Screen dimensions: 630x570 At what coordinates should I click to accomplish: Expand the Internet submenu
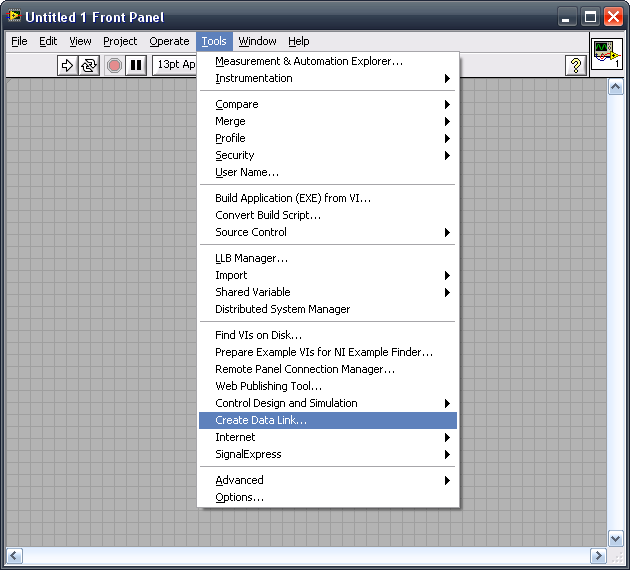[328, 437]
